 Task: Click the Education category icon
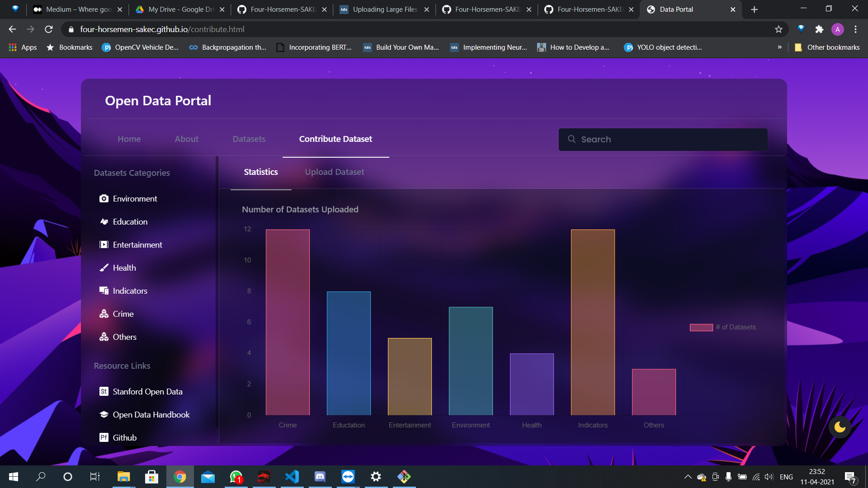[x=104, y=222]
